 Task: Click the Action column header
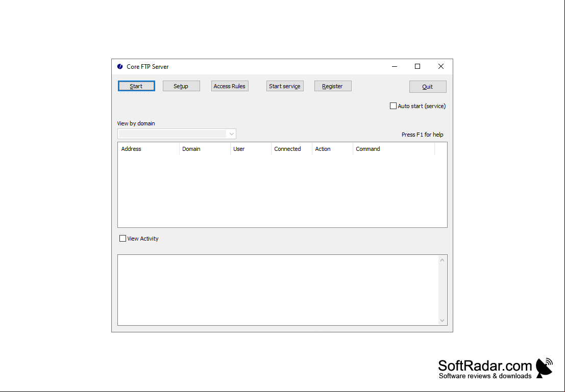pos(332,149)
